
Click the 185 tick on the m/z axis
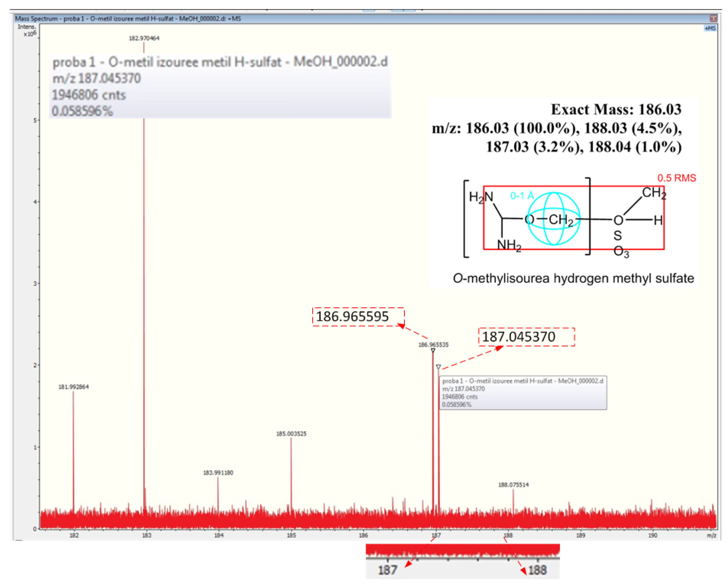click(x=291, y=535)
